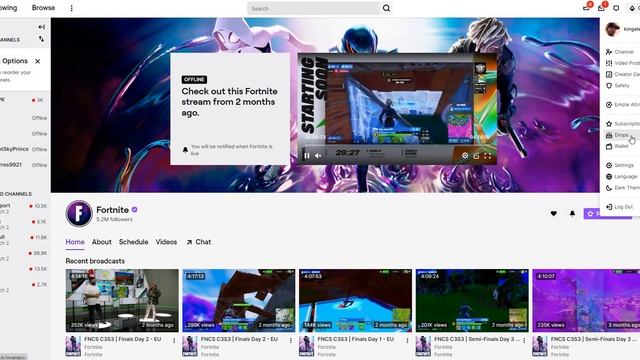
Task: Focus the Search input field
Action: point(313,8)
